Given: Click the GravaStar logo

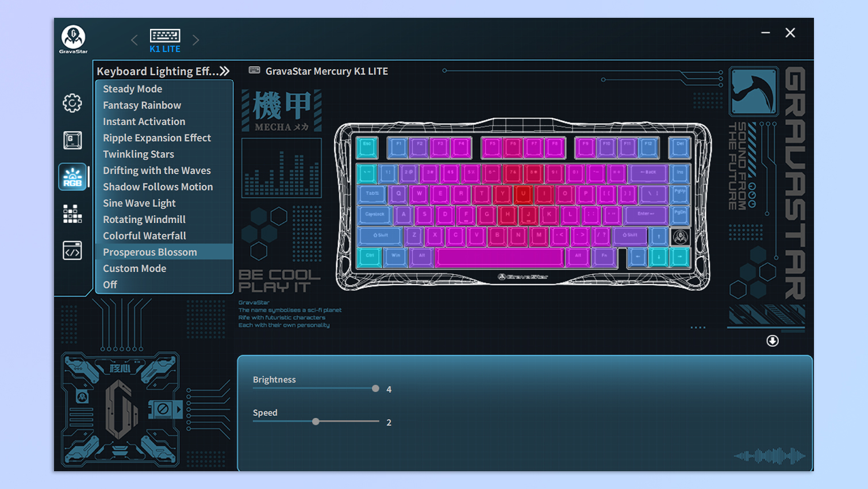Looking at the screenshot, I should pos(74,39).
